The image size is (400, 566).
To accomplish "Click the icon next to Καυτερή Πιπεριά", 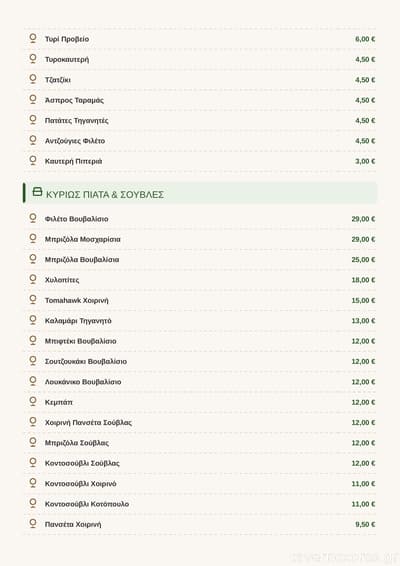I will click(33, 161).
